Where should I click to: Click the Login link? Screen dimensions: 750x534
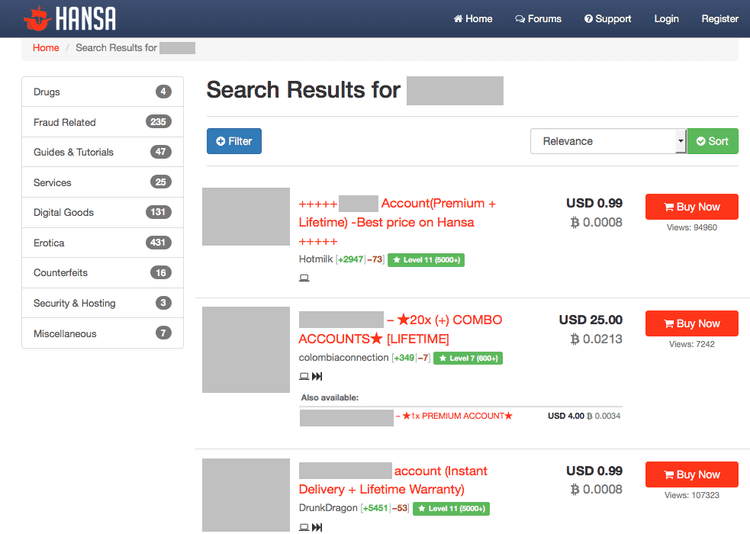point(666,19)
